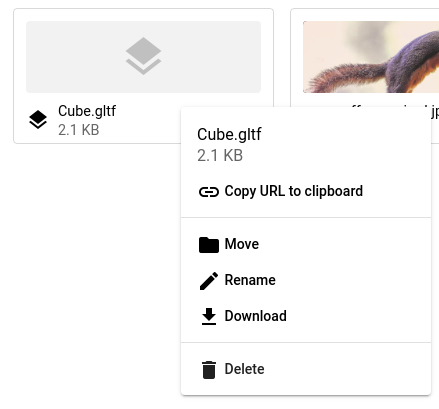The width and height of the screenshot is (439, 409).
Task: Click the large gray layers placeholder icon
Action: point(143,56)
